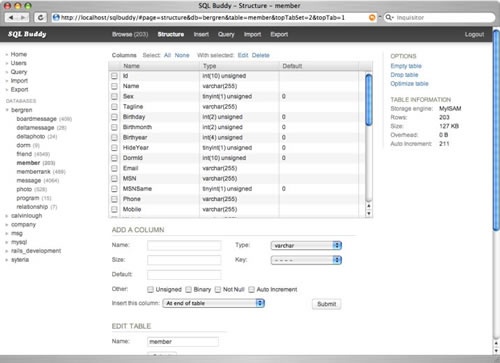The image size is (500, 363).
Task: Click the browser URL address field
Action: point(214,17)
